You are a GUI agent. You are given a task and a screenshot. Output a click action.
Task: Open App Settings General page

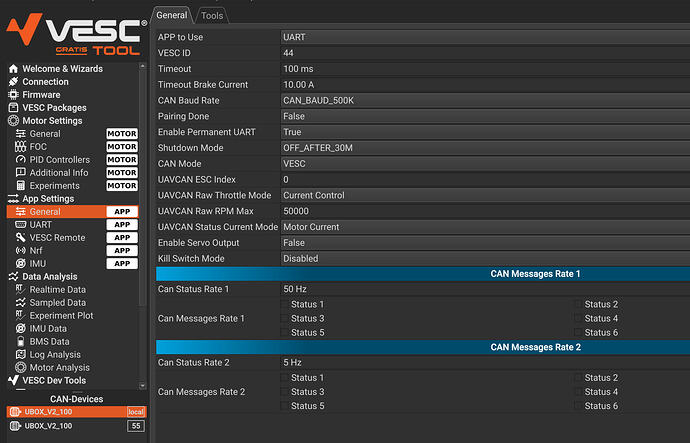pyautogui.click(x=73, y=212)
